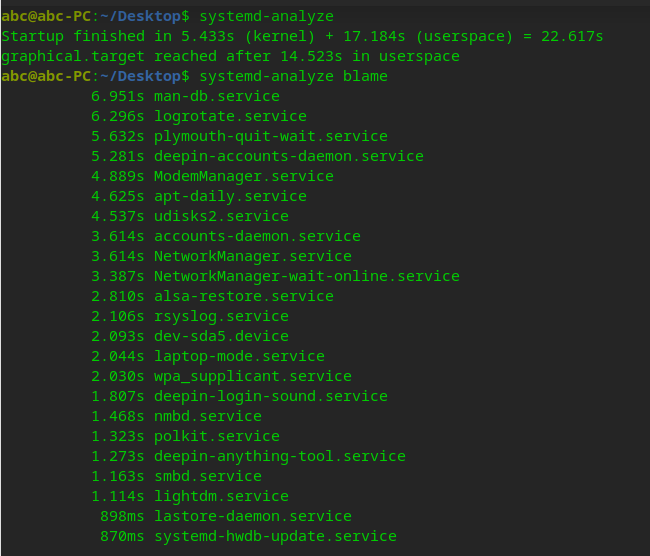Click deepin-login-sound.service entry
This screenshot has width=650, height=556.
click(270, 396)
